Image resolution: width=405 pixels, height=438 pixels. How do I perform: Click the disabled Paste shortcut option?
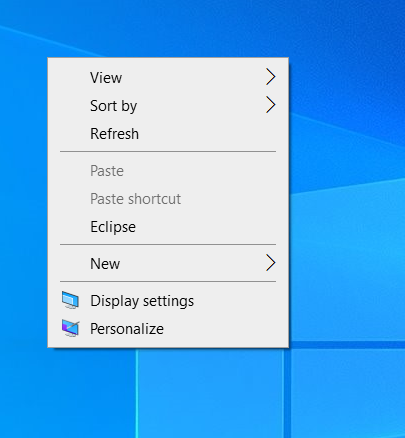pos(168,199)
